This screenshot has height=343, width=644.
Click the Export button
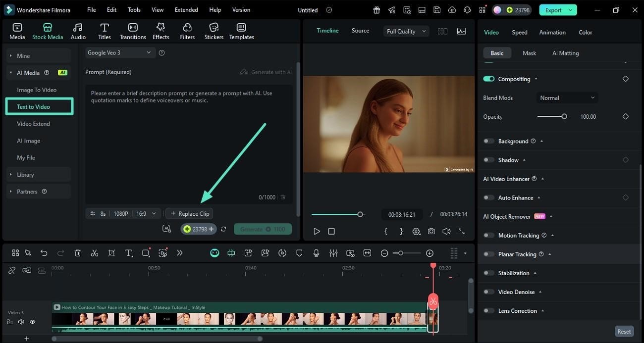tap(553, 10)
